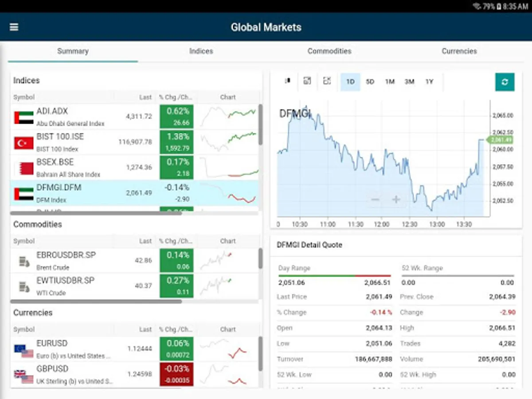Click the candlestick chart type icon
The image size is (532, 399).
point(288,81)
